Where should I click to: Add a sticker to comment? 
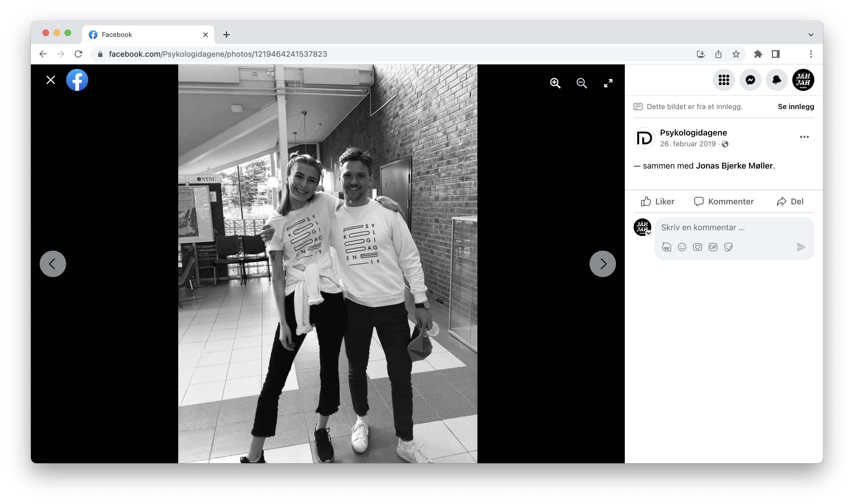coord(728,247)
